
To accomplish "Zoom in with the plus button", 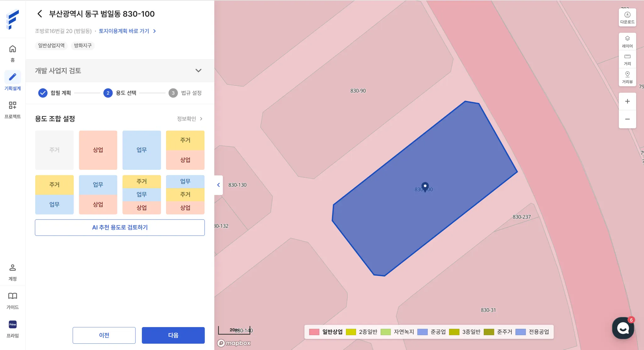I will pos(627,101).
